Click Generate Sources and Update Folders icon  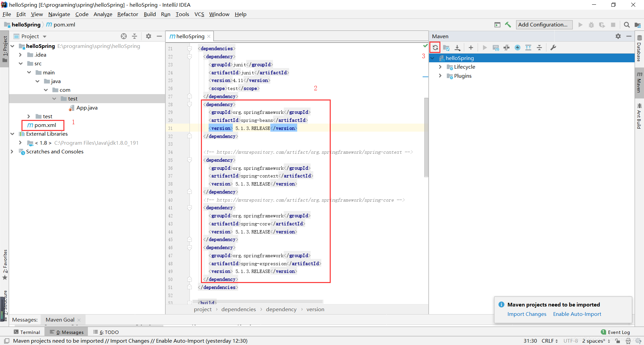click(x=446, y=48)
